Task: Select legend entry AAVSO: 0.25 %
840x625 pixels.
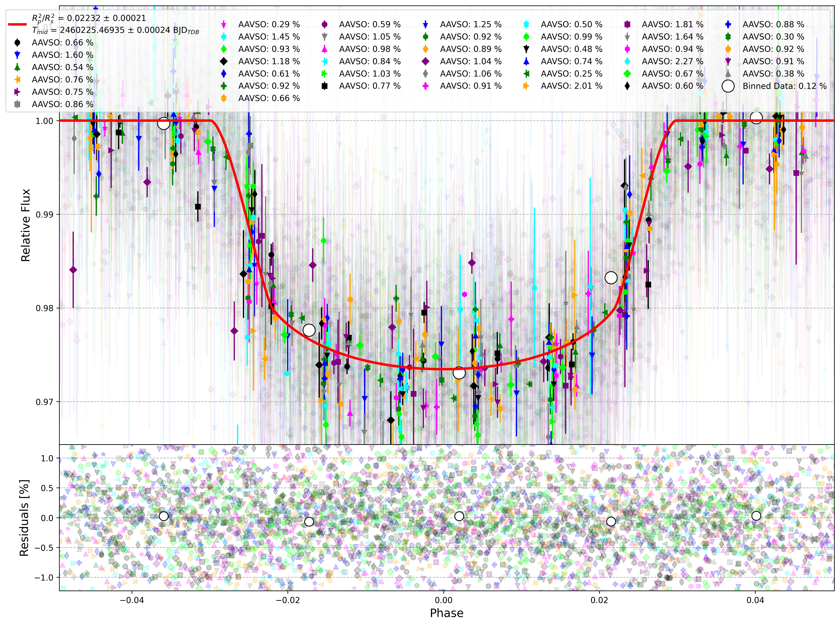Action: tap(571, 74)
